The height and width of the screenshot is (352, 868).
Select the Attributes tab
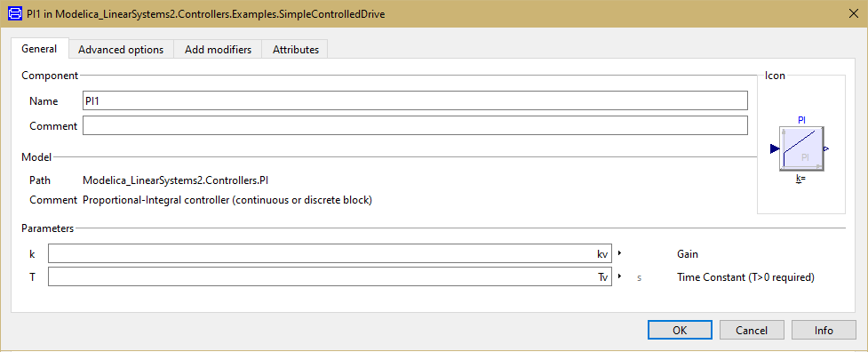pyautogui.click(x=296, y=49)
